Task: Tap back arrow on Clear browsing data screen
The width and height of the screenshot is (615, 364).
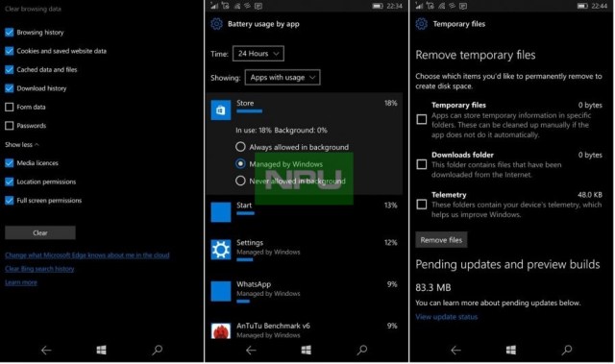Action: [x=46, y=350]
